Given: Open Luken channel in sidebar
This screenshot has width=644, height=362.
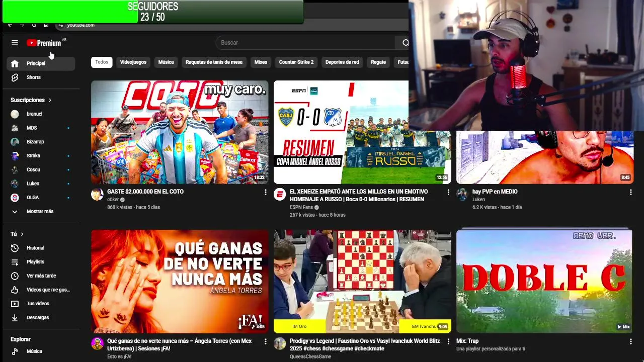Looking at the screenshot, I should tap(41, 184).
